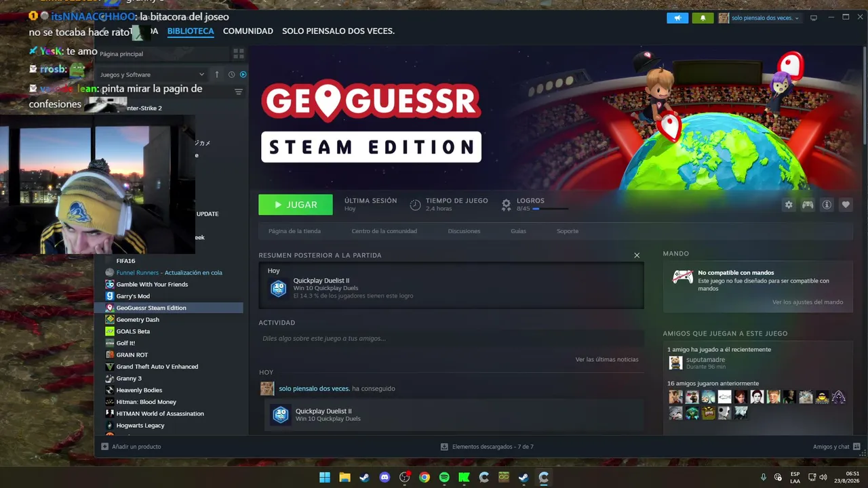The width and height of the screenshot is (868, 488).
Task: Sort library with the up arrow icon
Action: (x=217, y=75)
